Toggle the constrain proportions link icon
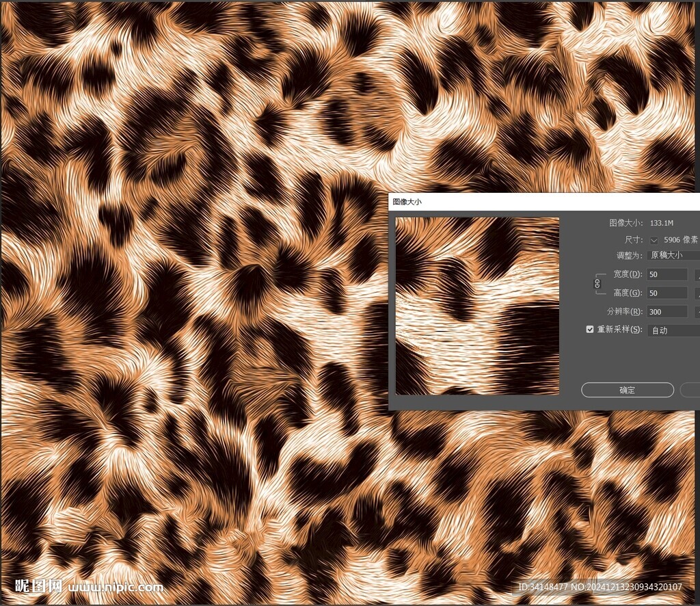 click(x=597, y=284)
